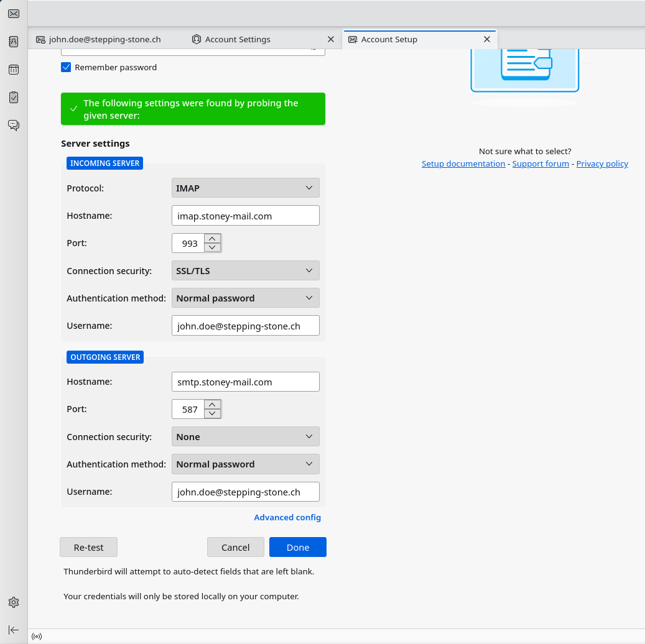Click the incoming Hostname input field

pyautogui.click(x=245, y=216)
